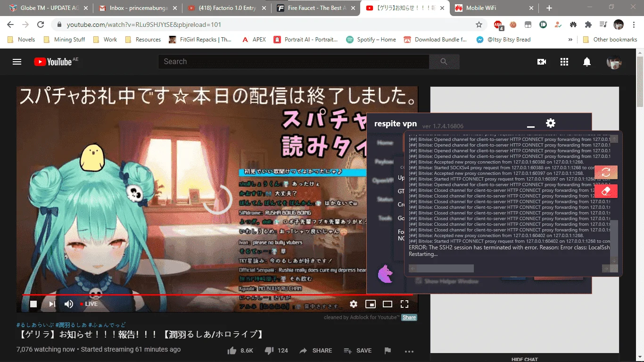Go to YouTube home via logo

[53, 62]
